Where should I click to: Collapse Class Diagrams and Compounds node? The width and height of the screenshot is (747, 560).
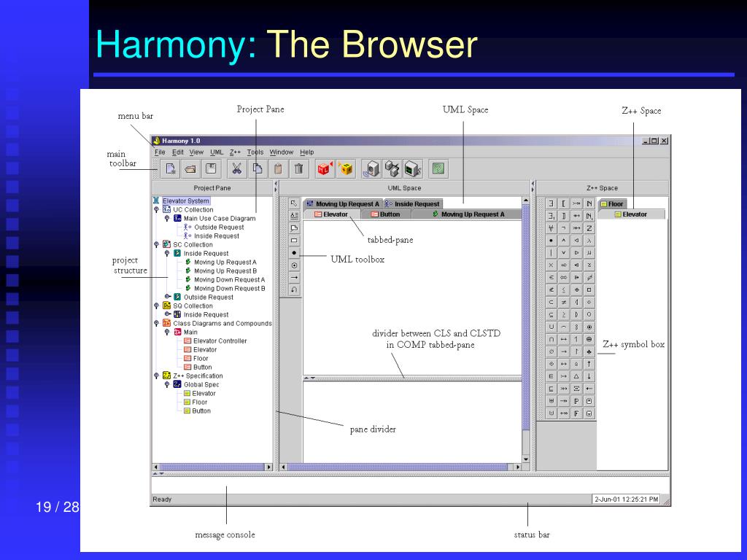(156, 323)
